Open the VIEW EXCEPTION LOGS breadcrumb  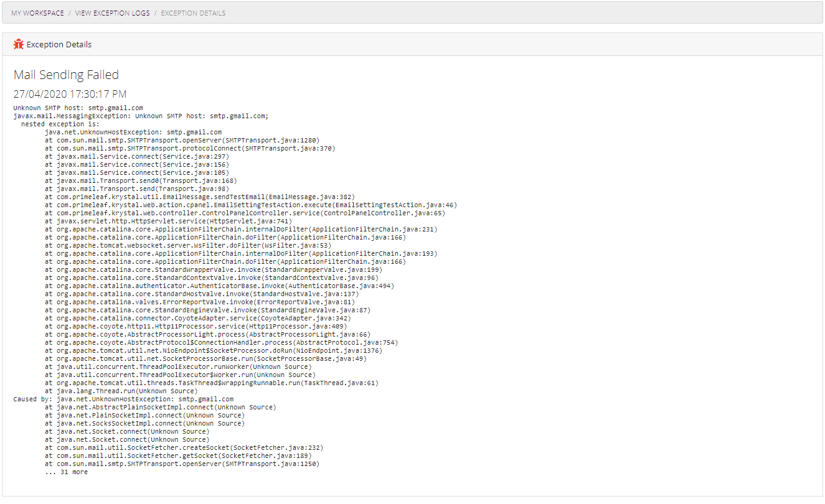[112, 12]
